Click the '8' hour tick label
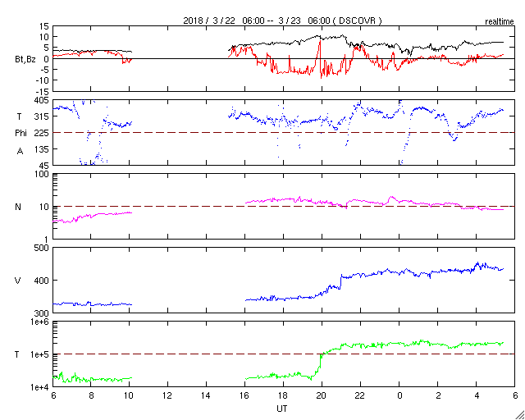525x420 pixels. [90, 395]
